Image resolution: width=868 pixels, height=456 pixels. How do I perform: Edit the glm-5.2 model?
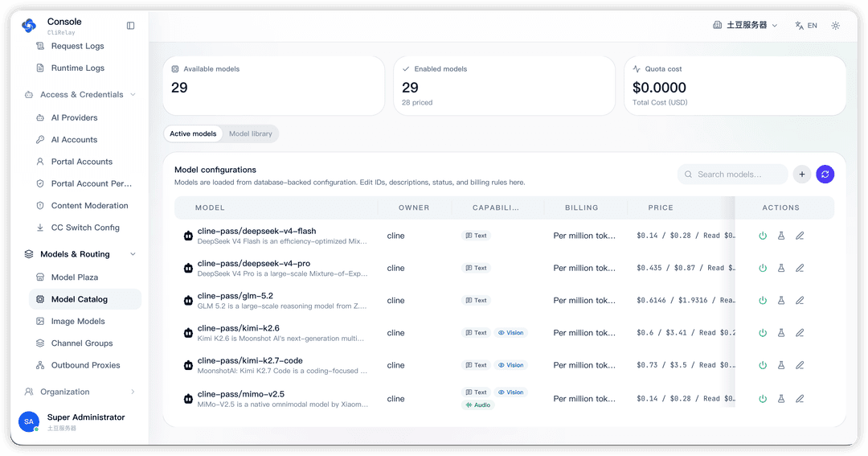pos(800,300)
